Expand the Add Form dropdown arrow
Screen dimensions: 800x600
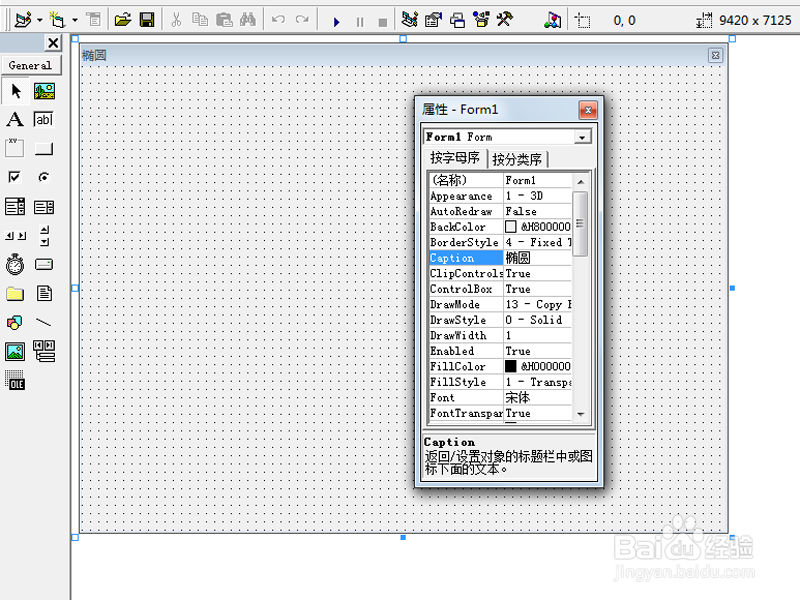coord(75,20)
